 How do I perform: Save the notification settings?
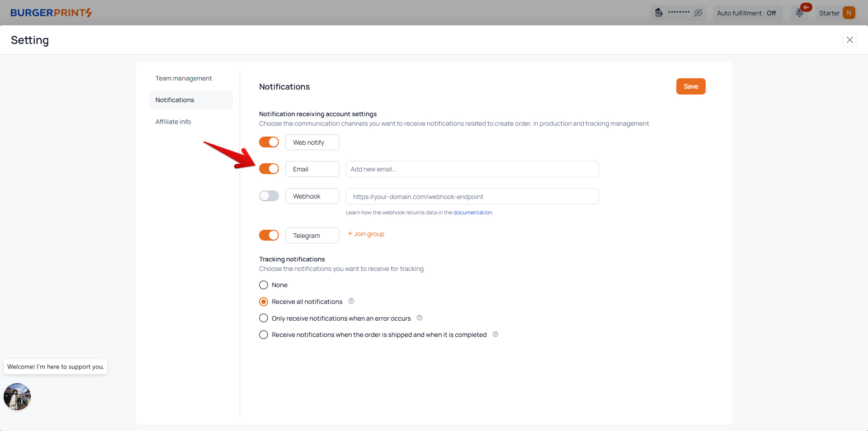[691, 86]
